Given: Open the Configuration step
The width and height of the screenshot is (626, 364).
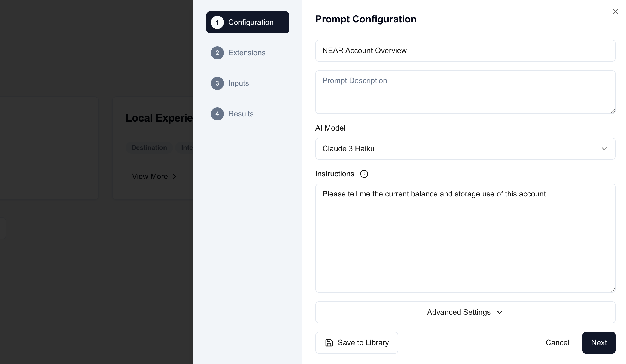Looking at the screenshot, I should 248,22.
